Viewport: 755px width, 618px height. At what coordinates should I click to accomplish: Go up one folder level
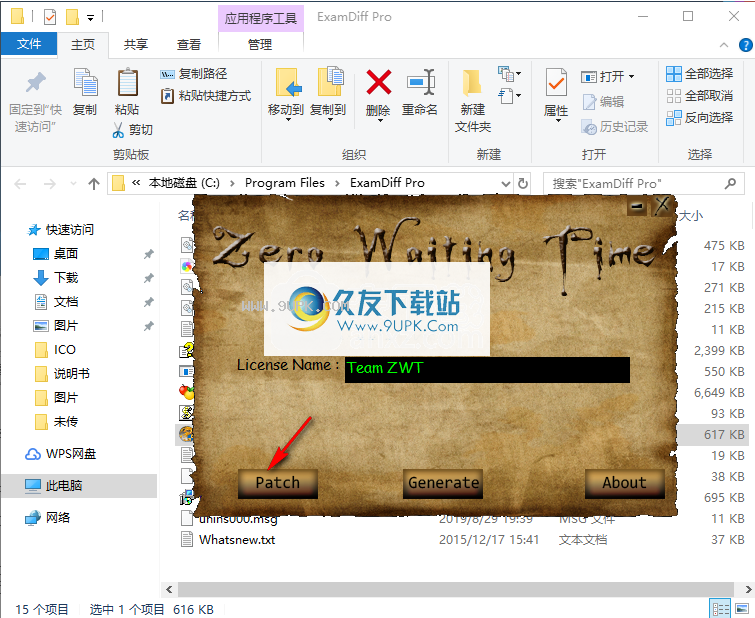pos(94,184)
